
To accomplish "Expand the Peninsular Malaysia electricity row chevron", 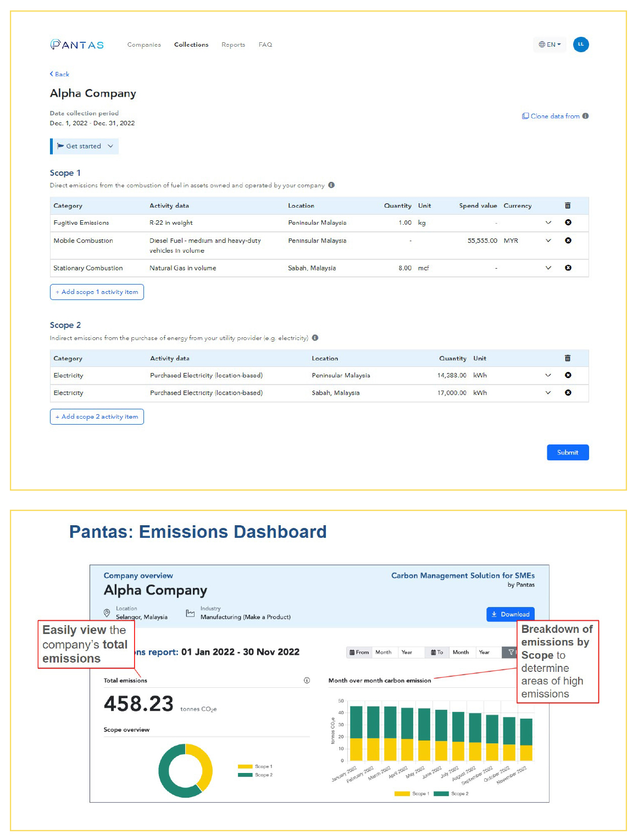I will 548,375.
